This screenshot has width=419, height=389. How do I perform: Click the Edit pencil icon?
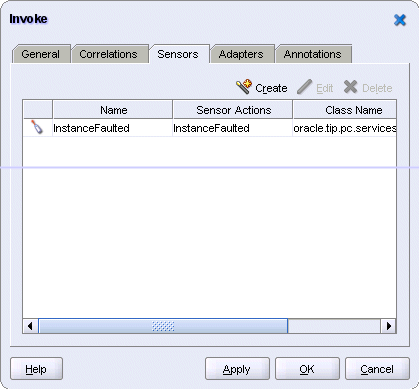(x=304, y=87)
